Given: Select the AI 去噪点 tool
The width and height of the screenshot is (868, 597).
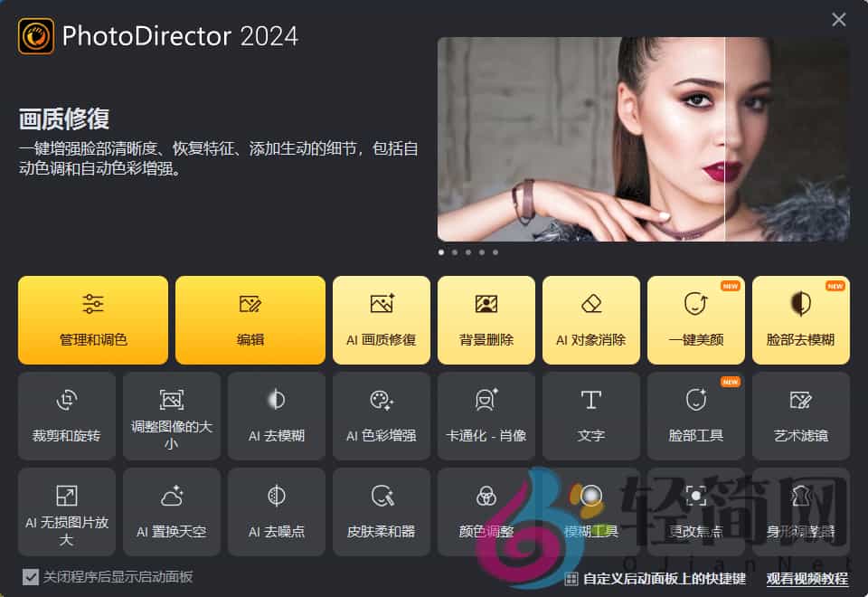Looking at the screenshot, I should pyautogui.click(x=277, y=512).
